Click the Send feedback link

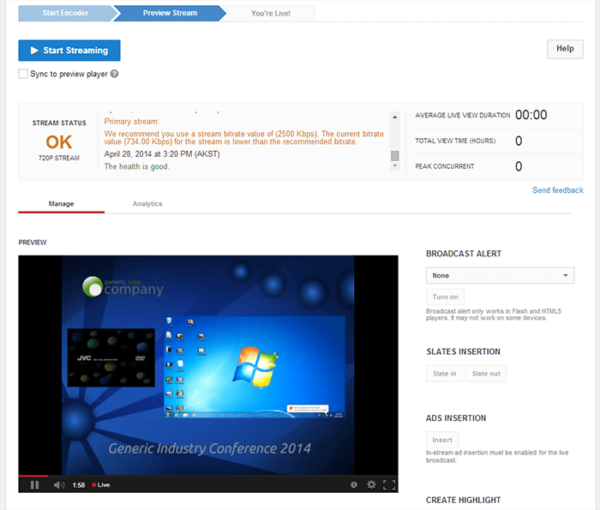(x=558, y=190)
